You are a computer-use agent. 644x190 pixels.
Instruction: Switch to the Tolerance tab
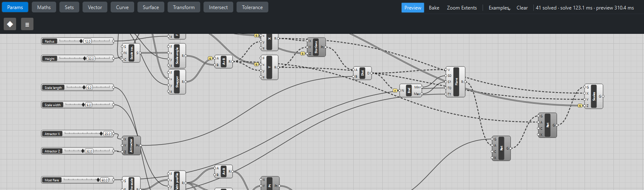pos(252,7)
